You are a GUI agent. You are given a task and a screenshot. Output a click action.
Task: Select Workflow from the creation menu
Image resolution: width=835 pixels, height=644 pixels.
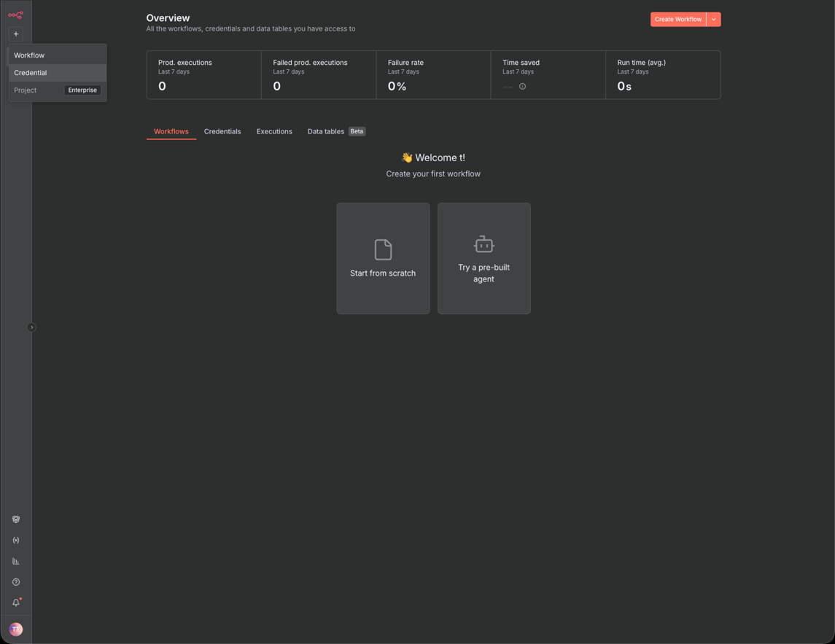(29, 55)
